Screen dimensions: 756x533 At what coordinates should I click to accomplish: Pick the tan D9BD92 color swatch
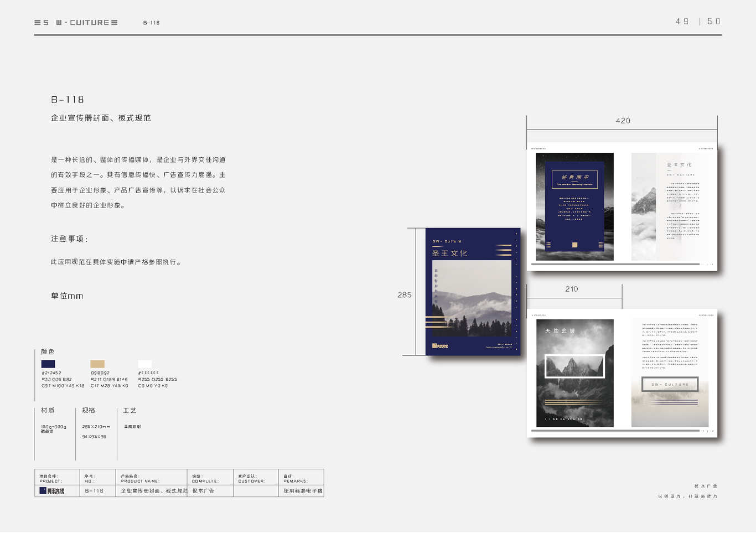(97, 364)
